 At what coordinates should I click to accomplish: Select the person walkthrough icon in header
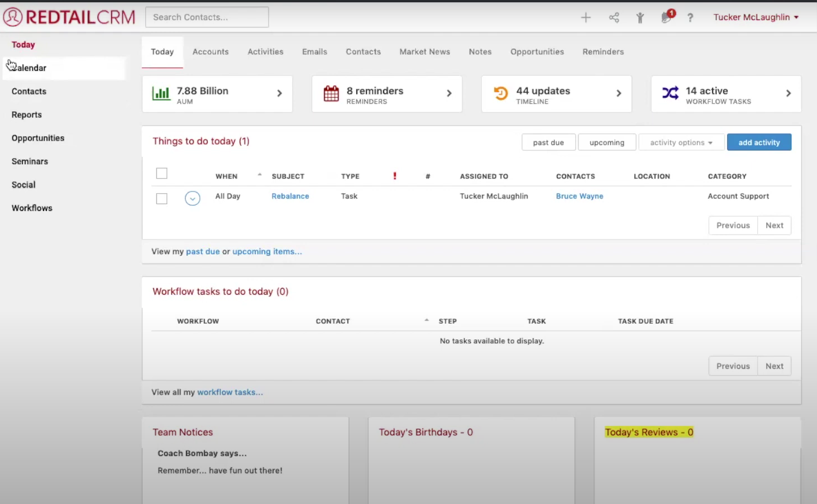[x=640, y=17]
